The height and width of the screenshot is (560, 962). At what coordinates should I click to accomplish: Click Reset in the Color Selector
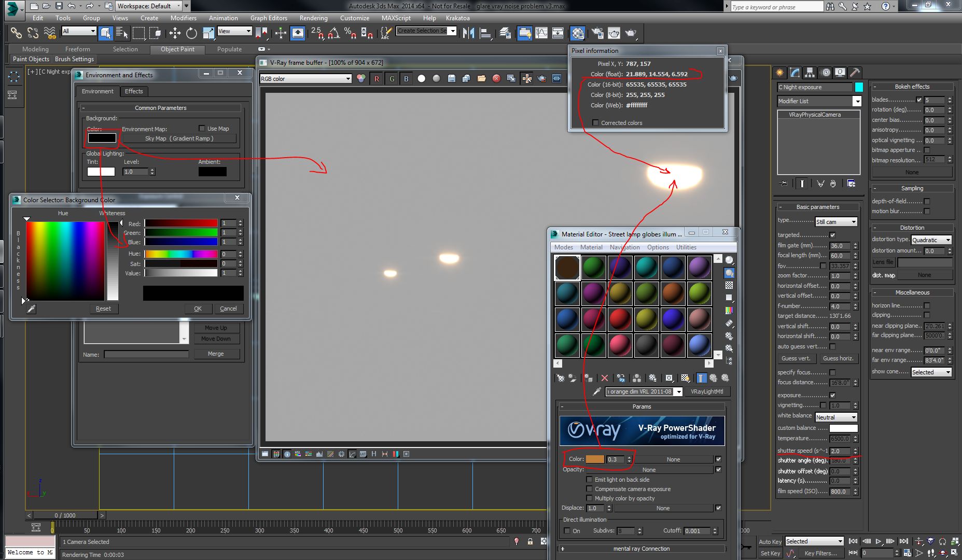[103, 309]
